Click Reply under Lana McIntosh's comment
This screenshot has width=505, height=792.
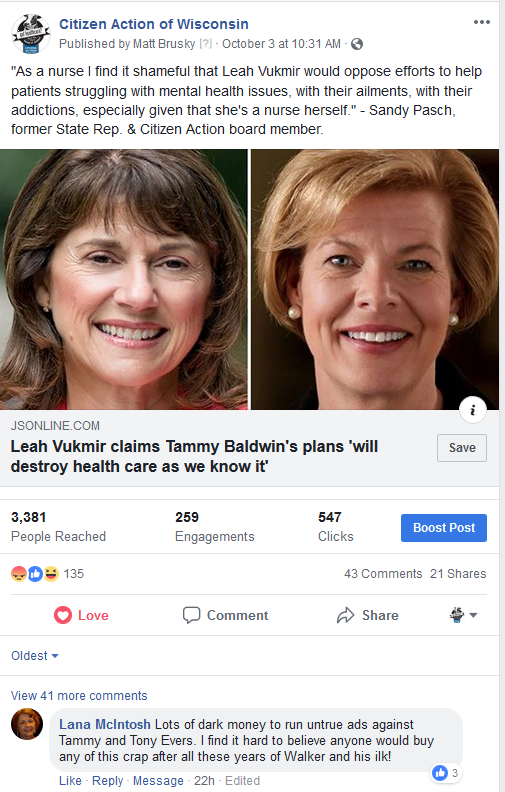(108, 780)
